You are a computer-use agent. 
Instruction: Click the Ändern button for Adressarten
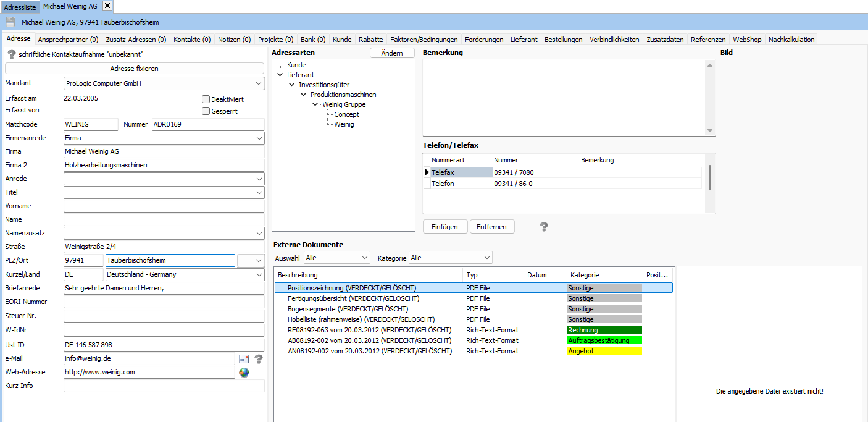point(392,53)
